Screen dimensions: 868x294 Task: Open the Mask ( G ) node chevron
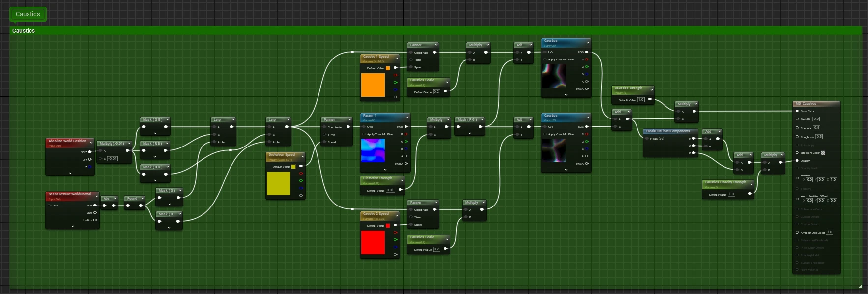(180, 190)
